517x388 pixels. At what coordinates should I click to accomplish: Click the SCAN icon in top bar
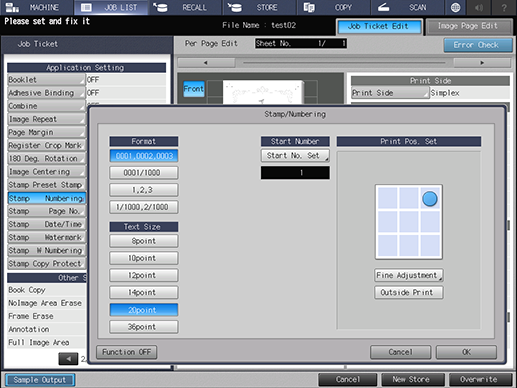click(x=383, y=7)
